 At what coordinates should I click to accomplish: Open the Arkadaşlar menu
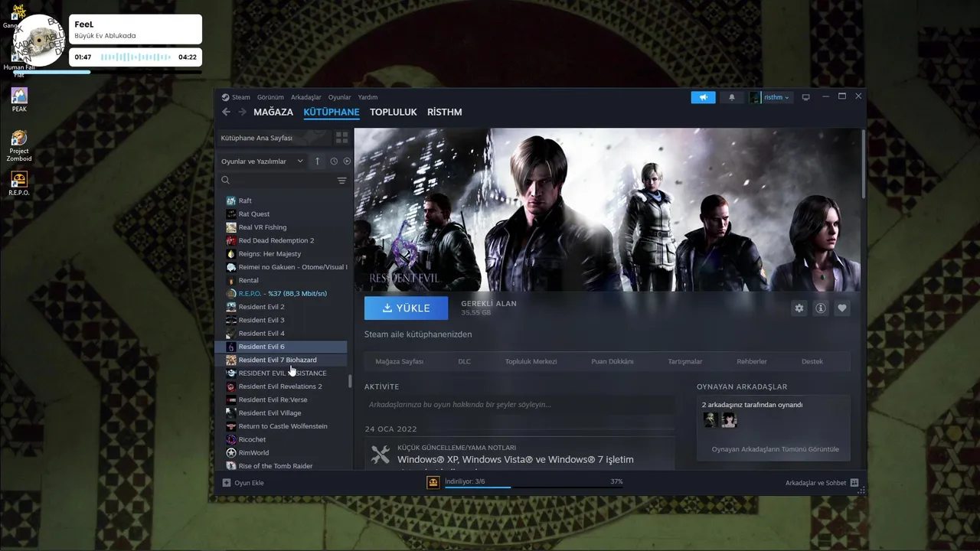[x=306, y=97]
